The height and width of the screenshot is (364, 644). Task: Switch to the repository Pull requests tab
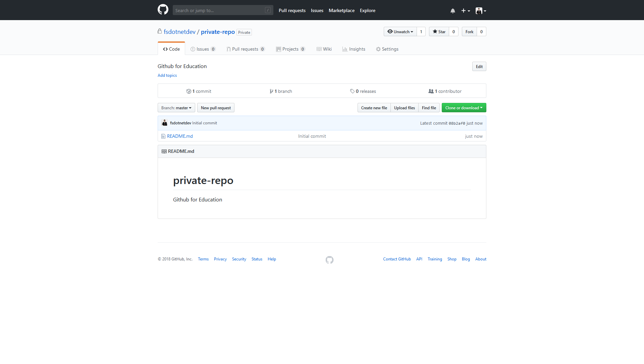point(246,49)
